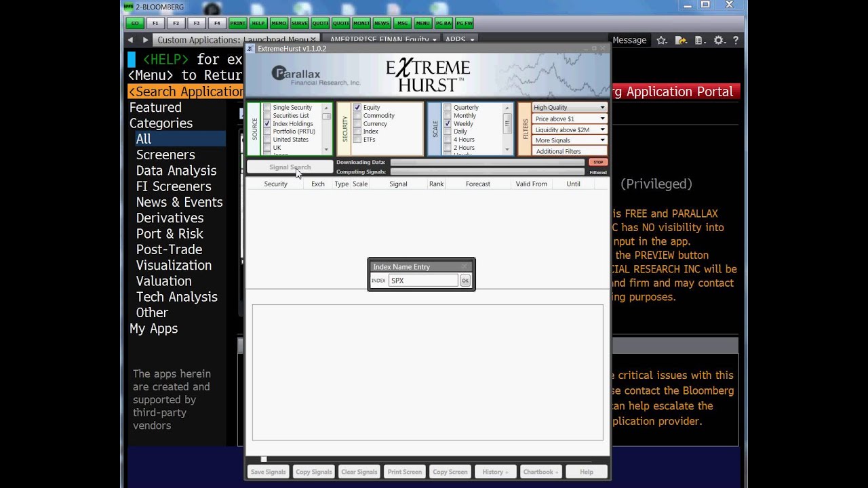Click the green MSG key
The width and height of the screenshot is (868, 488).
pyautogui.click(x=402, y=23)
